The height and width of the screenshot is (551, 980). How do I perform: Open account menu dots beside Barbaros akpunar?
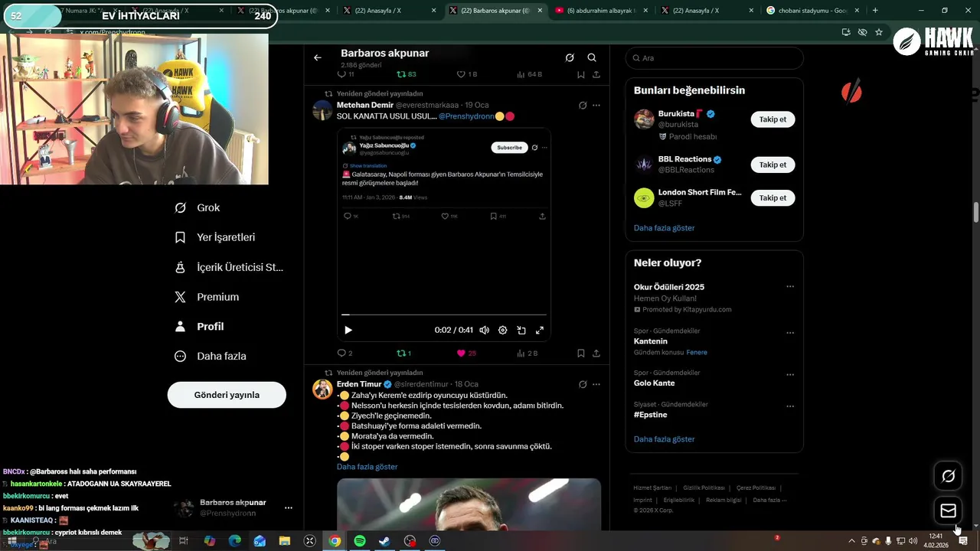tap(289, 508)
